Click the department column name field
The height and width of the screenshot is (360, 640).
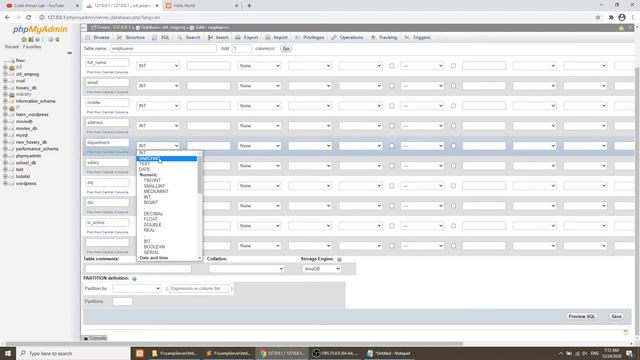click(107, 143)
